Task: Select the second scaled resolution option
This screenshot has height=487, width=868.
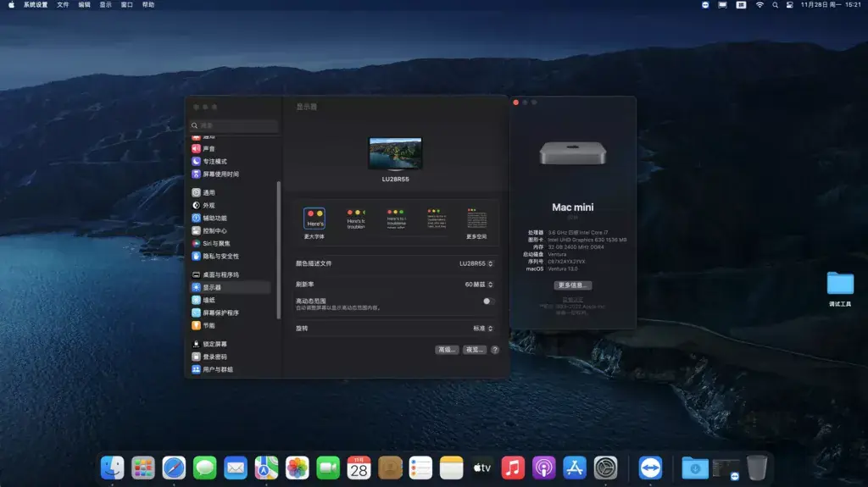Action: coord(355,219)
